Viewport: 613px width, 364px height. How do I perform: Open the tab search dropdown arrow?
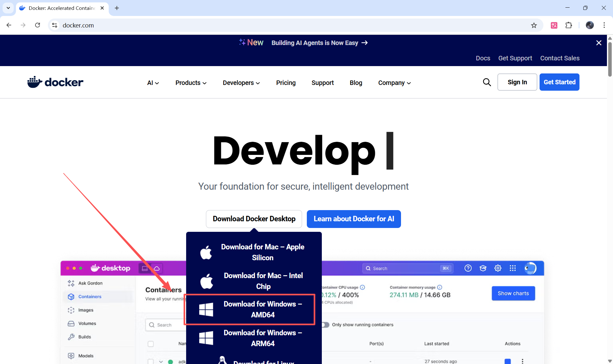click(8, 8)
